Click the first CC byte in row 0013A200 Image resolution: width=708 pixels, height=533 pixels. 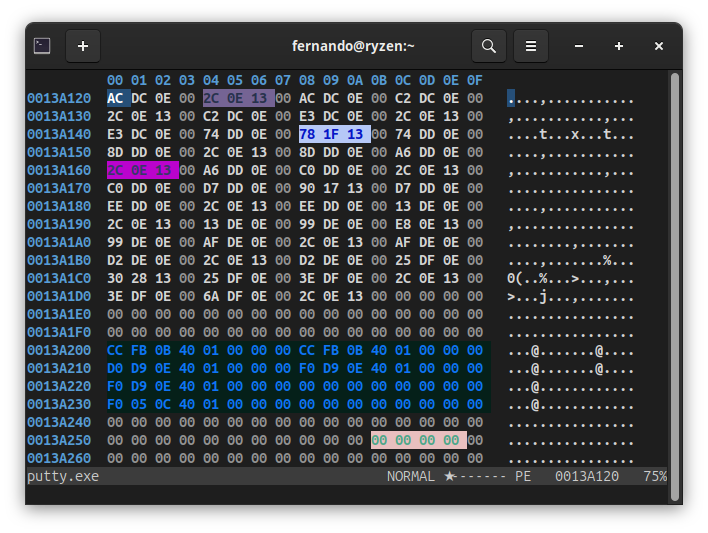[115, 351]
